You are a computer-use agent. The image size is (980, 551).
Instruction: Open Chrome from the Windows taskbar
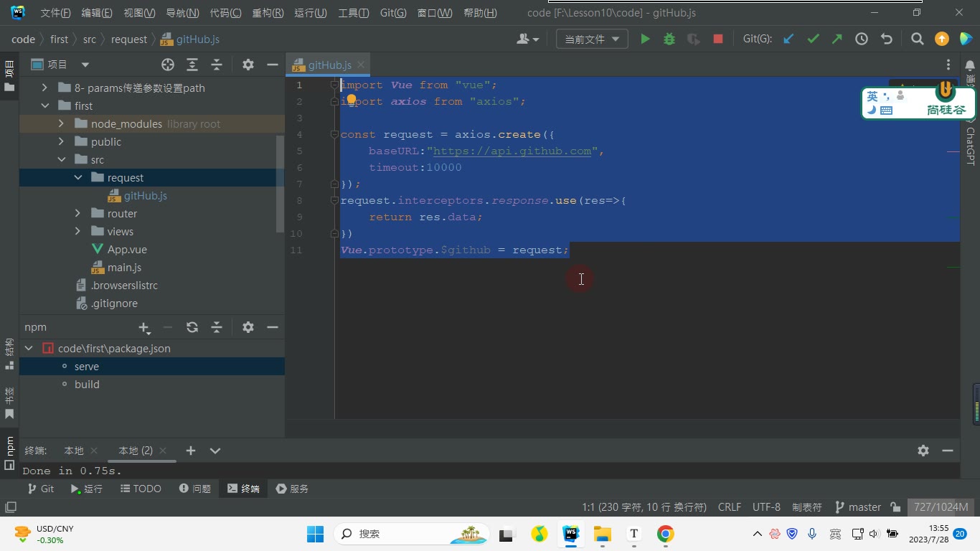[665, 534]
